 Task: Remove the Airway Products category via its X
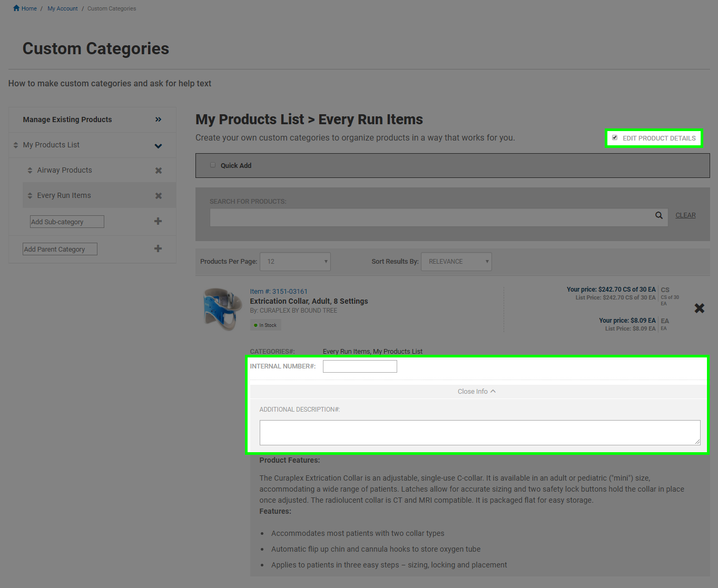158,170
